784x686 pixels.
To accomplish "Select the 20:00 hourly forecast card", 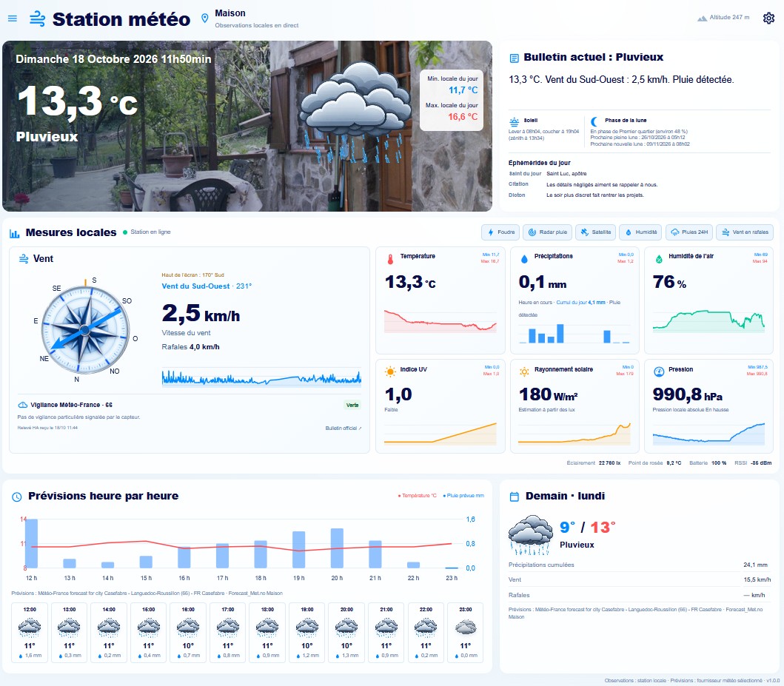I will [346, 633].
